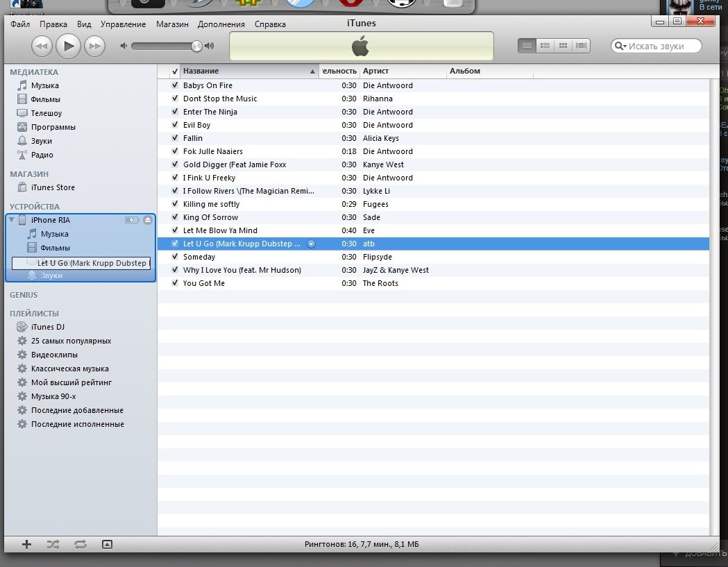Screen dimensions: 728x567
Task: Open the Дополнения menu
Action: pos(221,24)
